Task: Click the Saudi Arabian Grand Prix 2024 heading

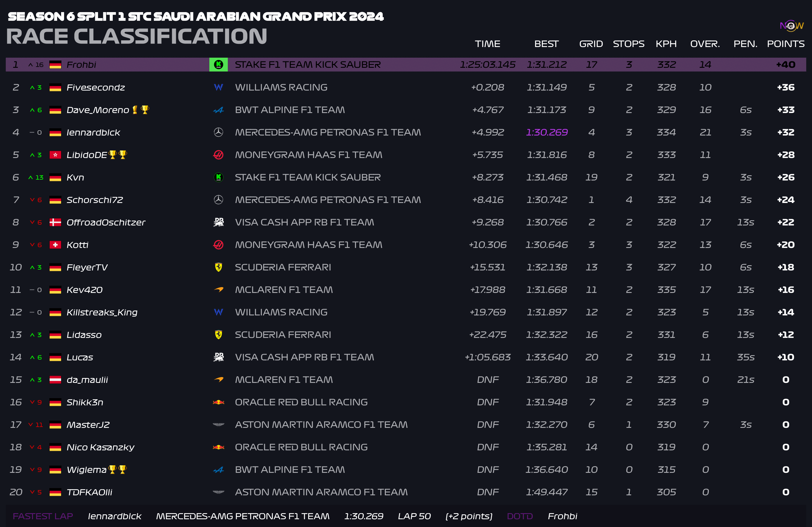Action: 196,16
